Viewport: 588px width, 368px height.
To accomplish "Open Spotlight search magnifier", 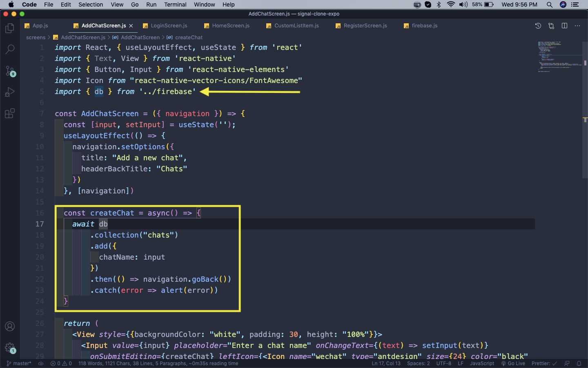I will (550, 4).
